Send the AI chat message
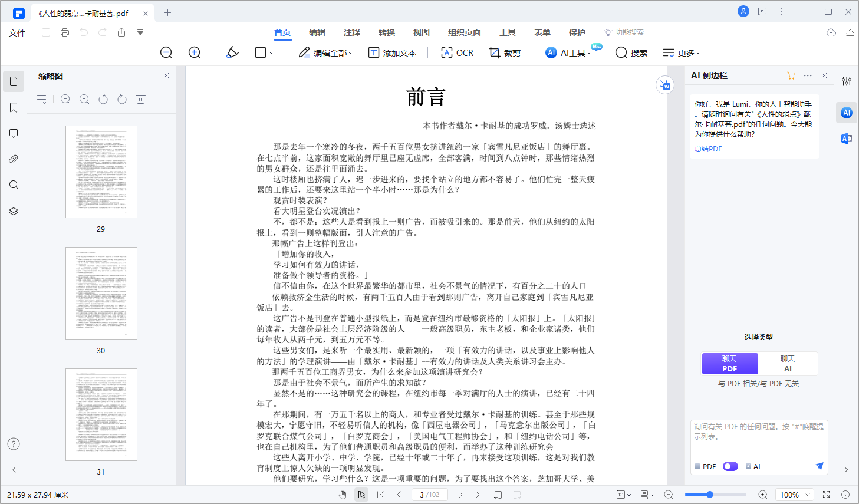Image resolution: width=859 pixels, height=504 pixels. (819, 466)
